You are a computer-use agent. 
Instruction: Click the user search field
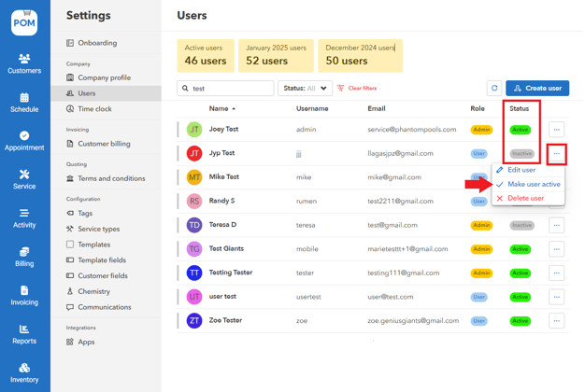click(230, 89)
